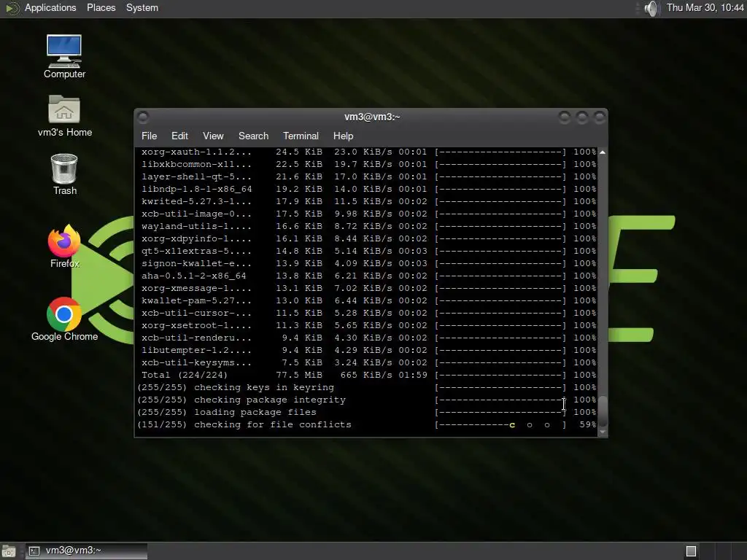Viewport: 747px width, 560px height.
Task: Launch Firefox from the desktop
Action: [64, 246]
